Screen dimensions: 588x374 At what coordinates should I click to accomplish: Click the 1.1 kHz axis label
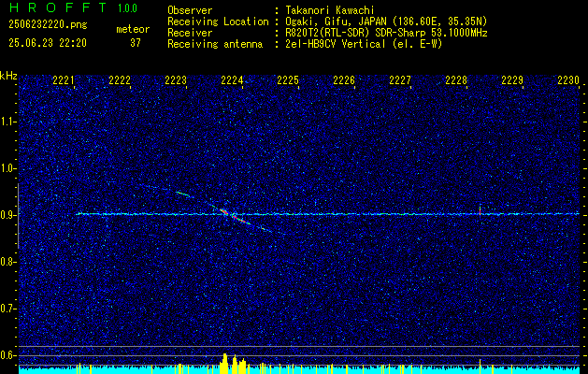click(x=8, y=122)
